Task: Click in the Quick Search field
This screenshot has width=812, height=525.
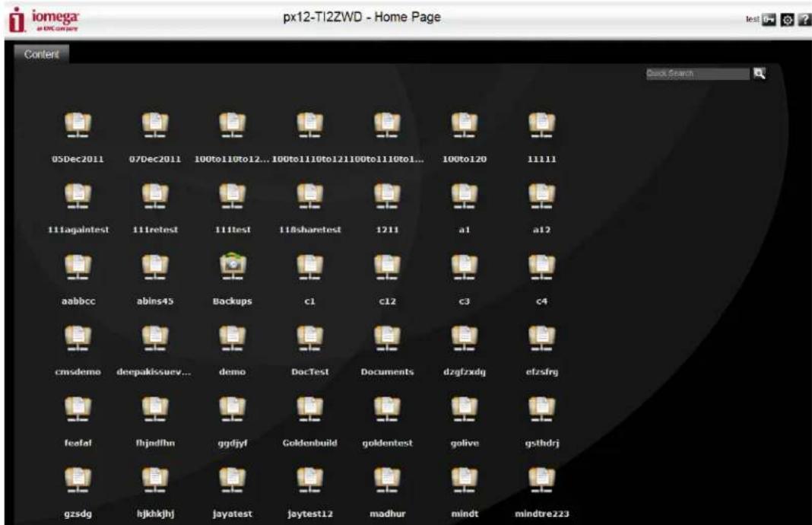Action: 697,74
